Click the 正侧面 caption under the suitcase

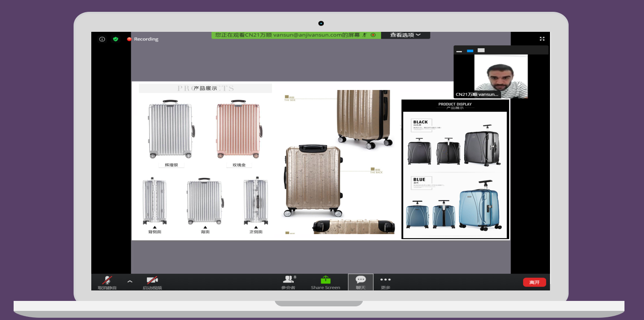pyautogui.click(x=256, y=232)
